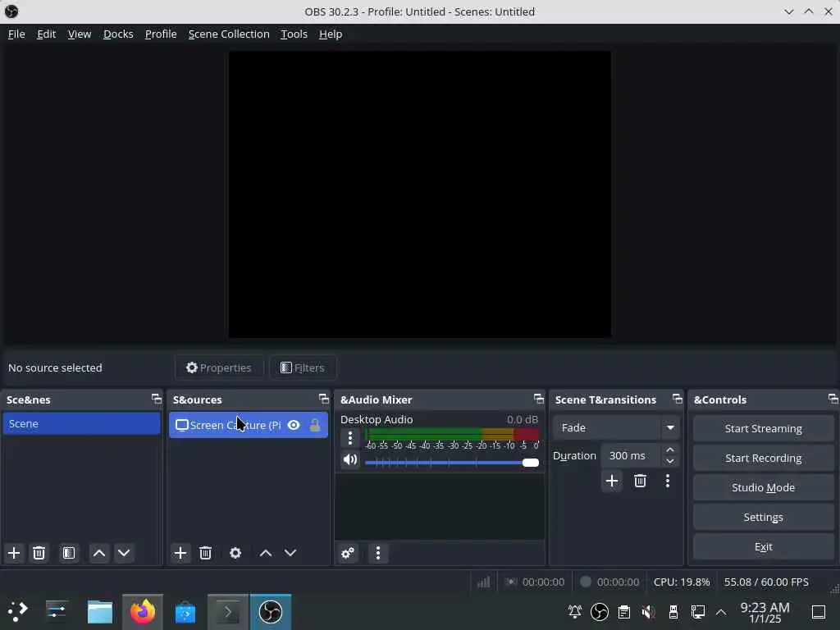Viewport: 840px width, 630px height.
Task: Click Start Streaming button
Action: (x=764, y=428)
